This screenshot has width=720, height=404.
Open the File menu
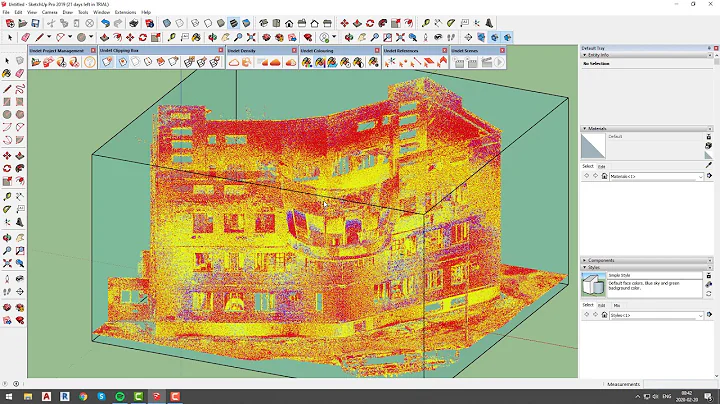click(x=6, y=12)
